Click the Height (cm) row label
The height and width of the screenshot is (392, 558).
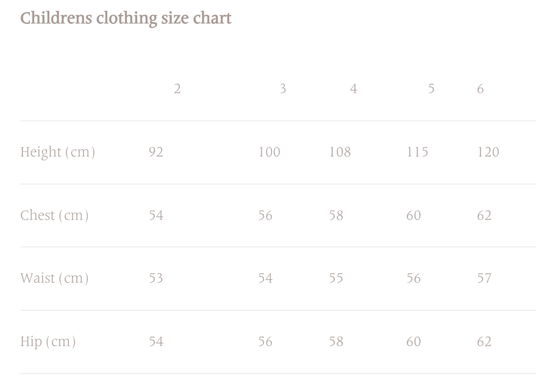pyautogui.click(x=58, y=152)
